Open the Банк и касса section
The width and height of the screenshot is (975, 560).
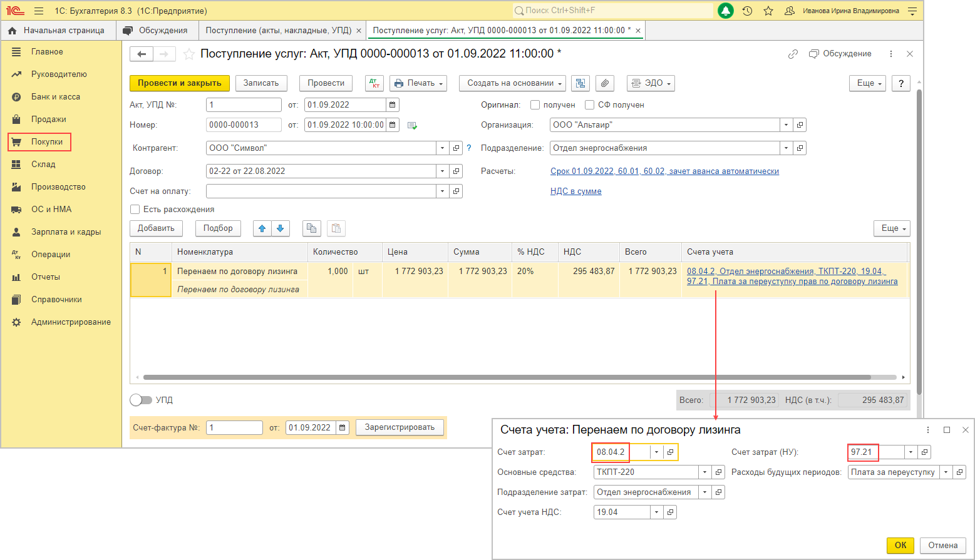pyautogui.click(x=56, y=97)
